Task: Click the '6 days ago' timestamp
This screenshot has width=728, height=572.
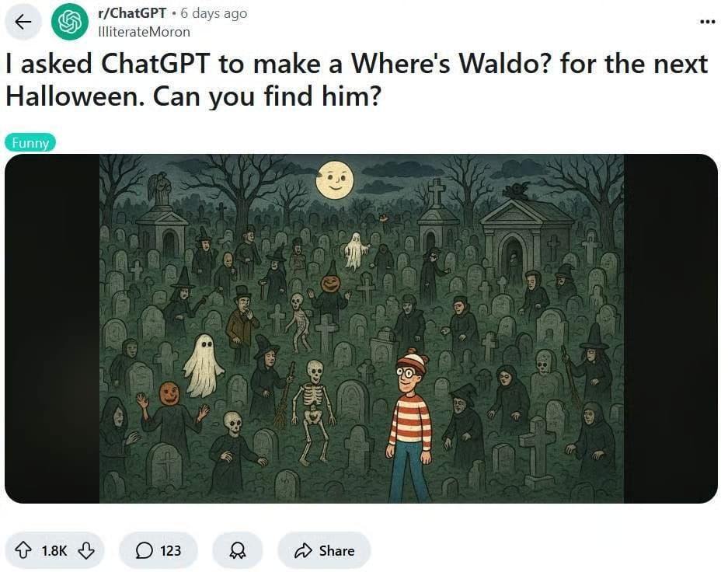Action: [x=214, y=13]
